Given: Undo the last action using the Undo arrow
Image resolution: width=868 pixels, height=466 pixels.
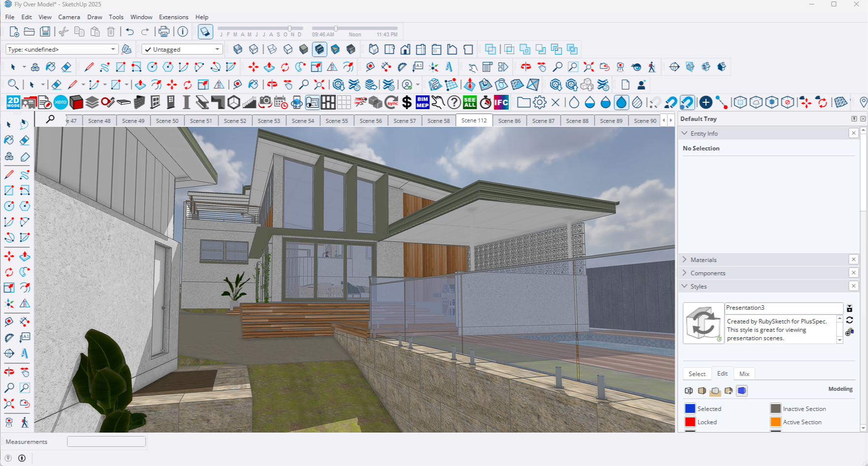Looking at the screenshot, I should click(129, 32).
